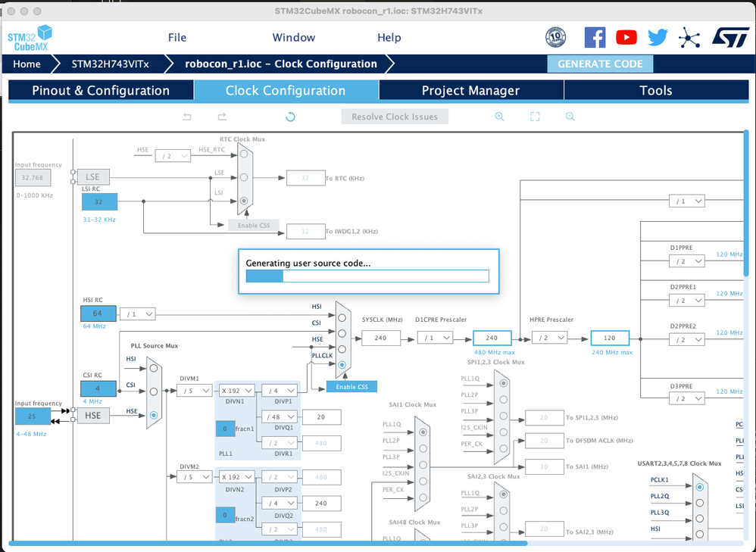The image size is (756, 552).
Task: Click the LSE oscillator block
Action: tap(93, 177)
